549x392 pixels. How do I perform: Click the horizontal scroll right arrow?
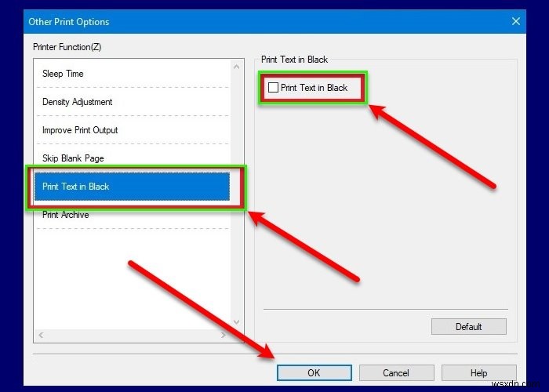tap(223, 335)
